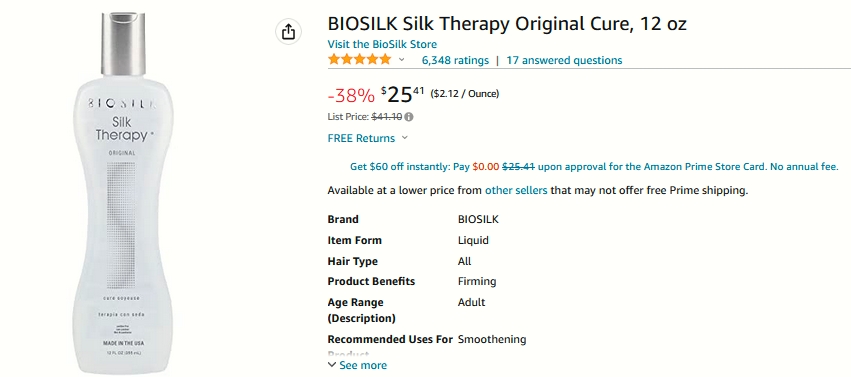Viewport: 851px width, 377px height.
Task: Click the info icon next to List Price
Action: pyautogui.click(x=409, y=117)
